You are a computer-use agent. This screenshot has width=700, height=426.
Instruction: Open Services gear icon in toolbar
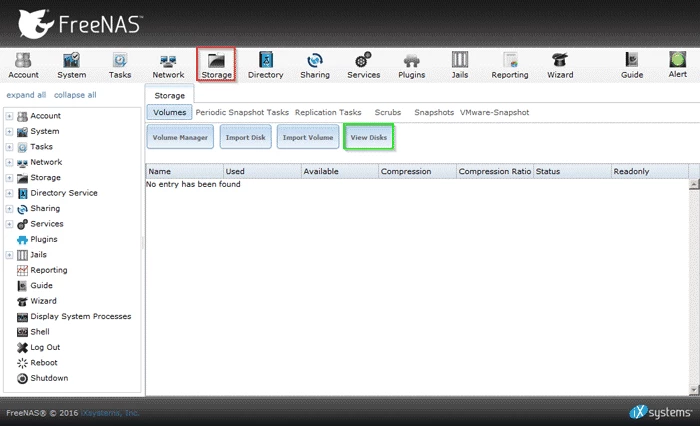[363, 65]
